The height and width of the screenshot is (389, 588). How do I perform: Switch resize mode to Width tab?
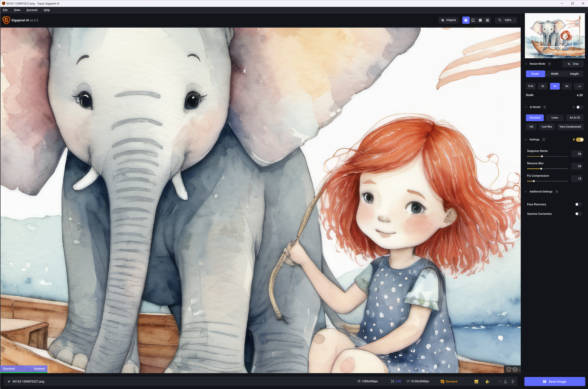click(x=554, y=74)
